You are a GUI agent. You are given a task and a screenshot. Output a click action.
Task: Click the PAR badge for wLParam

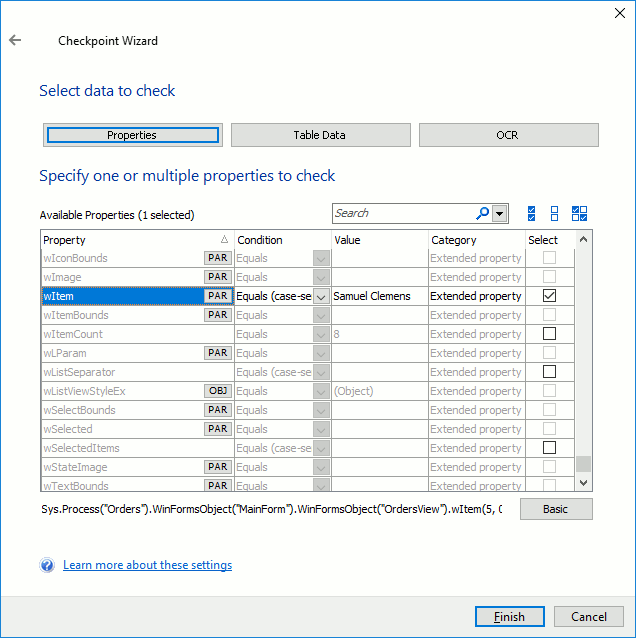pos(218,353)
